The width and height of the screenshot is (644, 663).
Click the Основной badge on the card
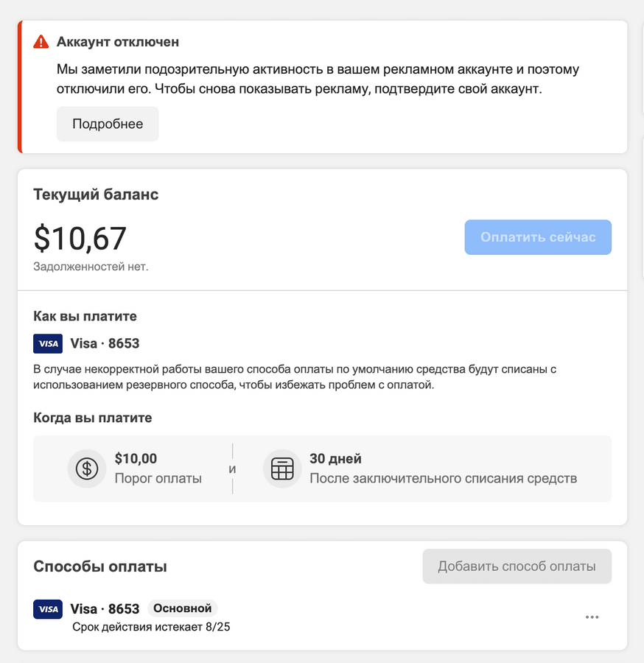(182, 608)
